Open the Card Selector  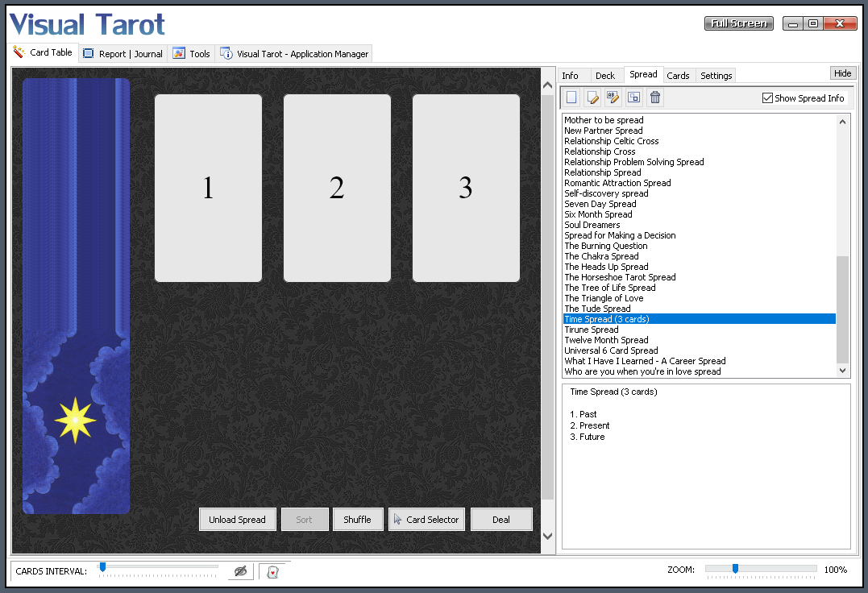[427, 520]
